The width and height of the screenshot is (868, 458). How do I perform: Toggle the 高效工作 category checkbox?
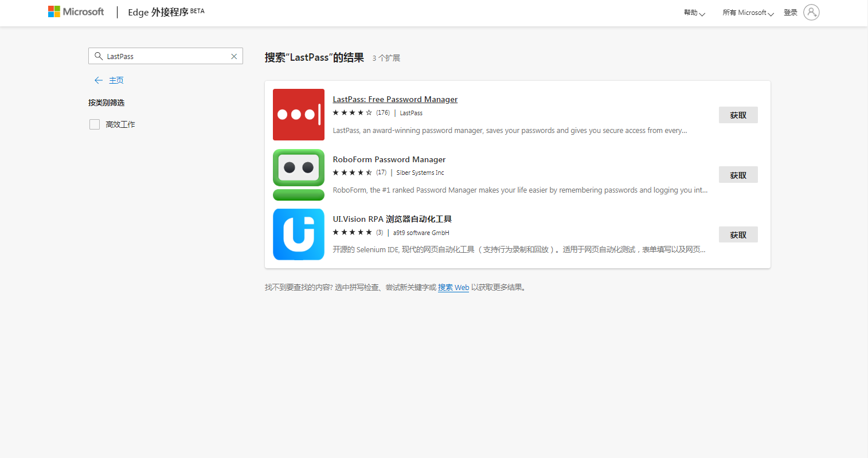tap(95, 124)
